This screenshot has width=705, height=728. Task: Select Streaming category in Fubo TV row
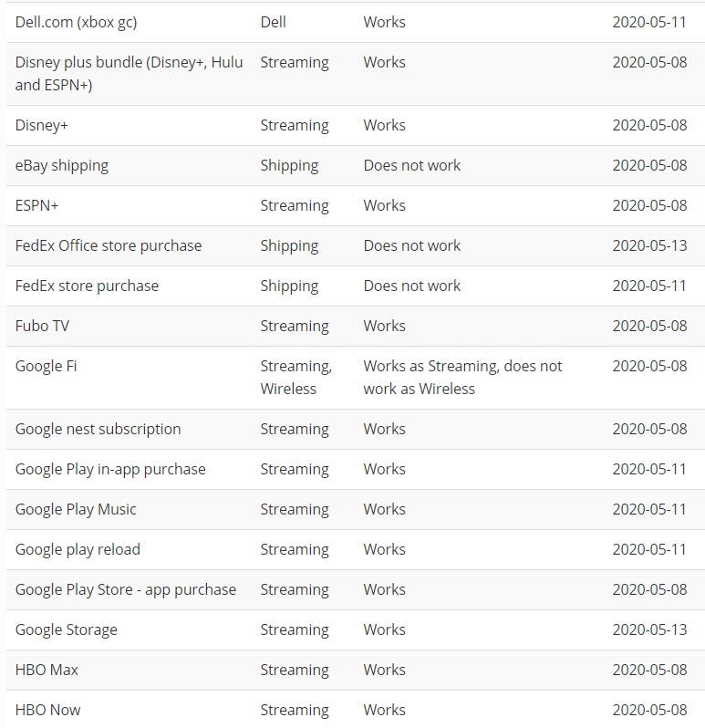[x=295, y=327]
